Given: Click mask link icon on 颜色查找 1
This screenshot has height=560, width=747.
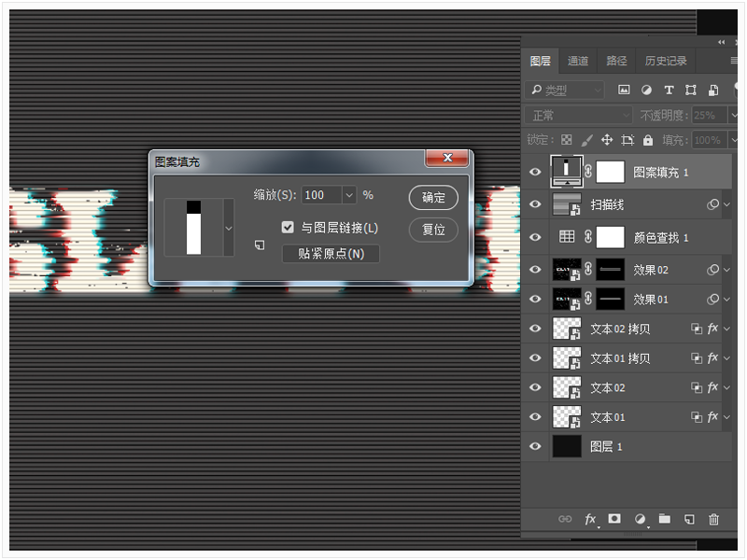Looking at the screenshot, I should click(x=588, y=237).
